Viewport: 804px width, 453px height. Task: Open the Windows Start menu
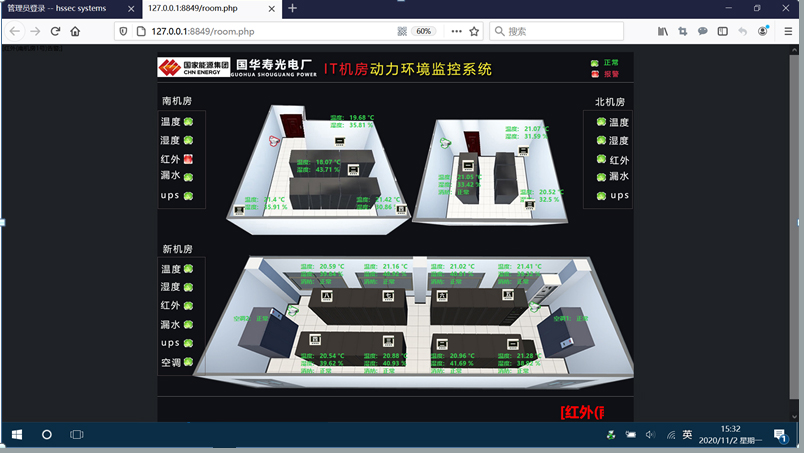16,435
